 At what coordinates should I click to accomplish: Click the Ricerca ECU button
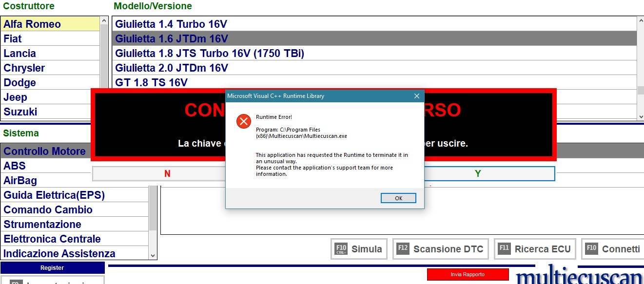tap(535, 249)
